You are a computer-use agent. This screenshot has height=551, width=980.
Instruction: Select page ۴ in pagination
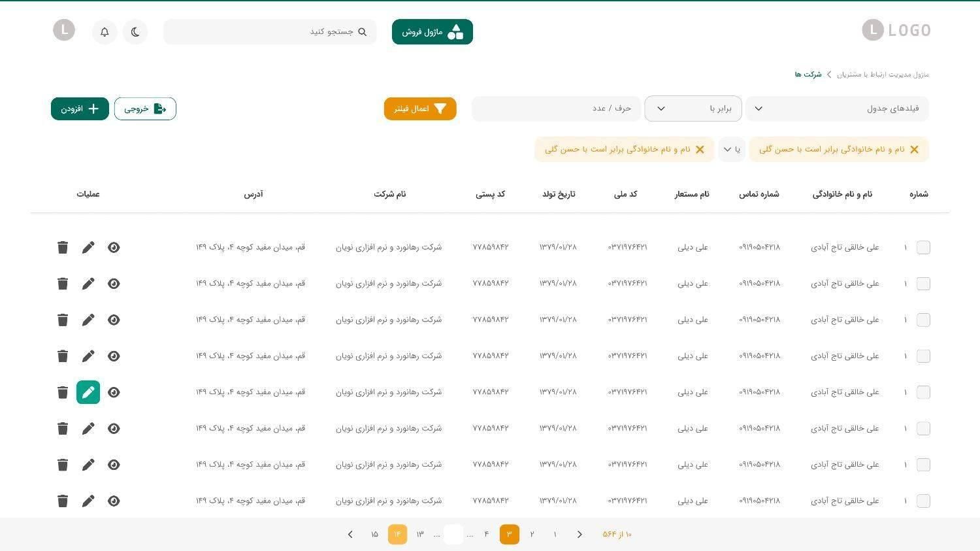coord(487,534)
